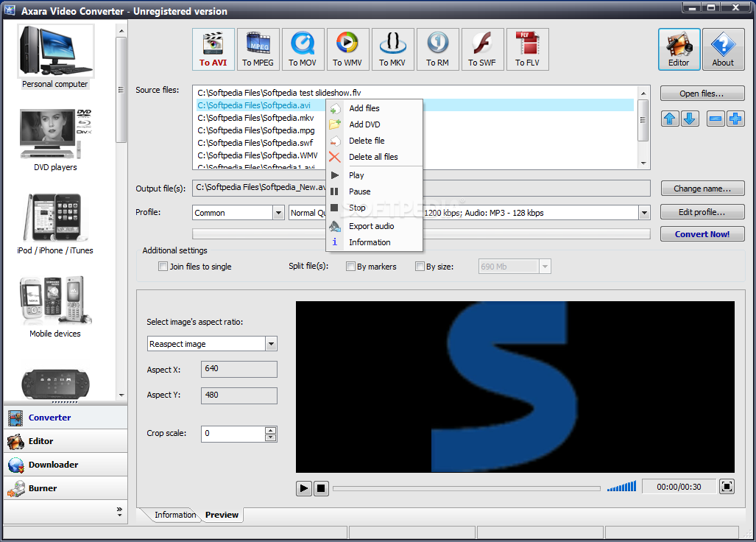756x542 pixels.
Task: Choose Stop in the context menu
Action: 374,208
